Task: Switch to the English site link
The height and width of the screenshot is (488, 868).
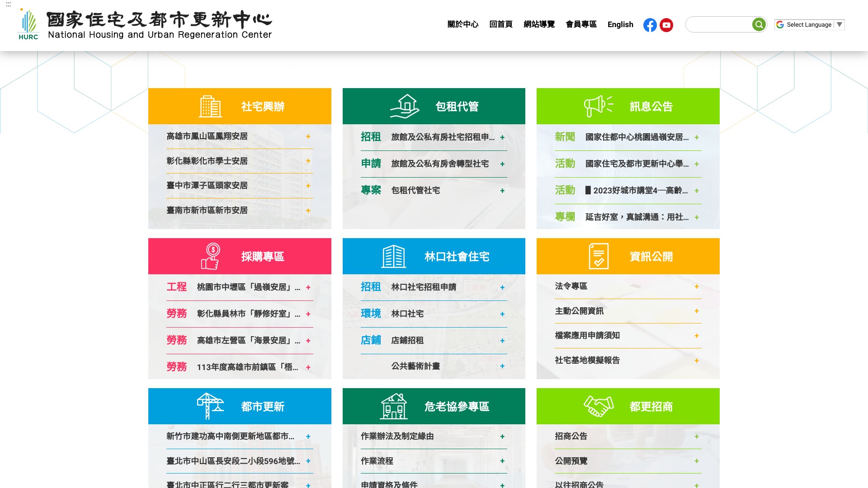Action: pyautogui.click(x=620, y=24)
